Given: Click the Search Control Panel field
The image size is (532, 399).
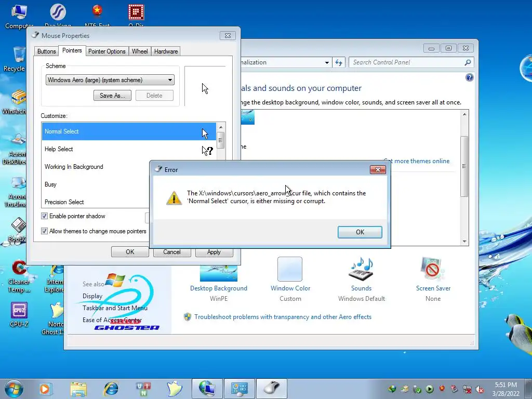Looking at the screenshot, I should (x=407, y=62).
